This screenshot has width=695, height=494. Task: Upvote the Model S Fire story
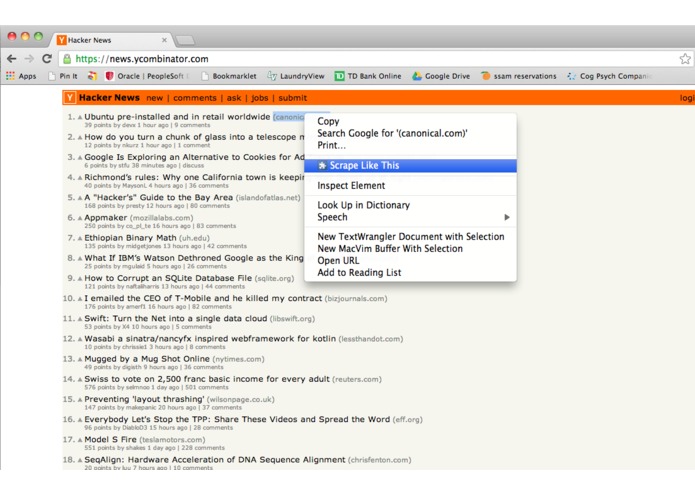pos(80,440)
